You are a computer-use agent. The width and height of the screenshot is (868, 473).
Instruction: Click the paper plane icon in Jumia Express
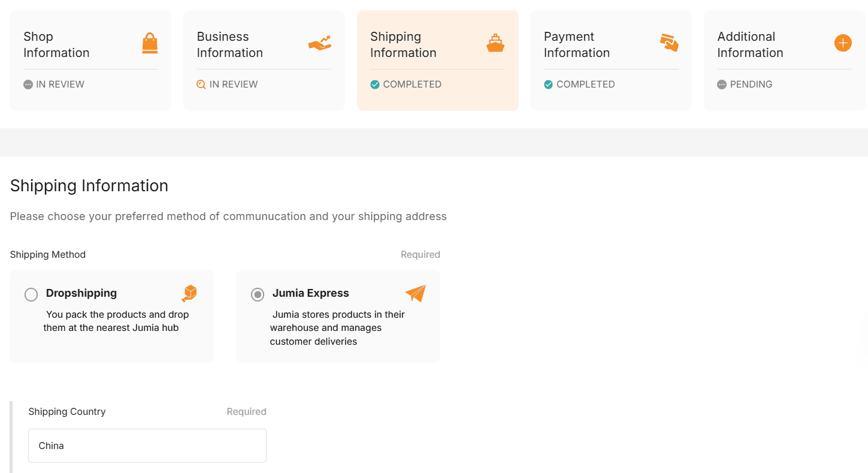pos(415,293)
